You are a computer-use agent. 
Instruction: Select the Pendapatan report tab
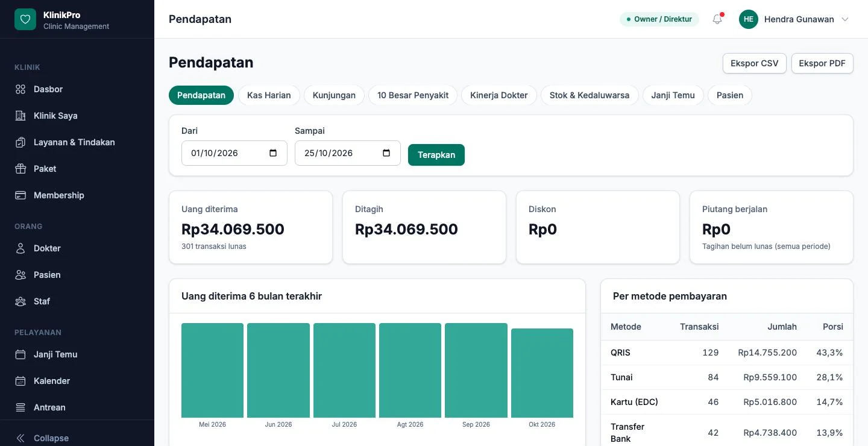click(201, 95)
